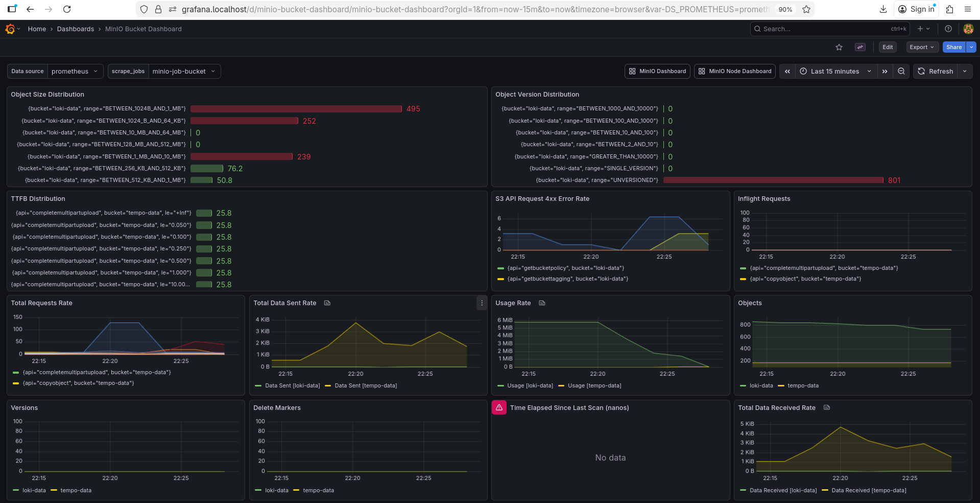This screenshot has width=980, height=503.
Task: Open the browser extensions menu
Action: 949,9
